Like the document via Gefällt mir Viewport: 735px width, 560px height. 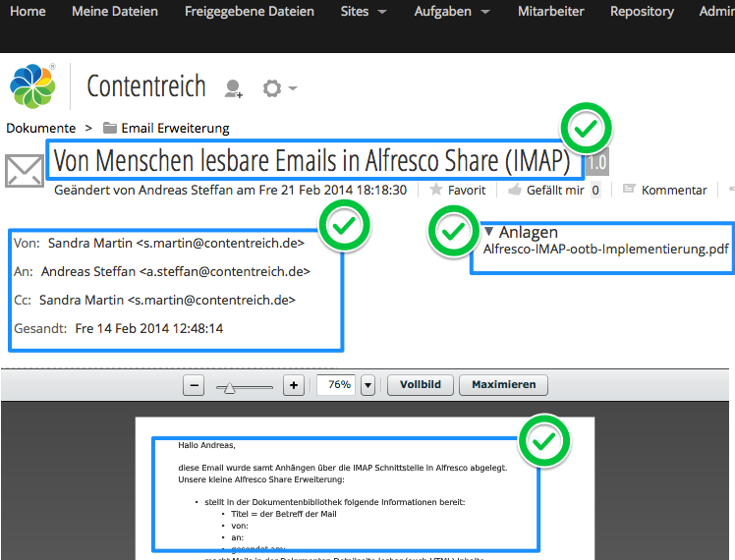516,190
